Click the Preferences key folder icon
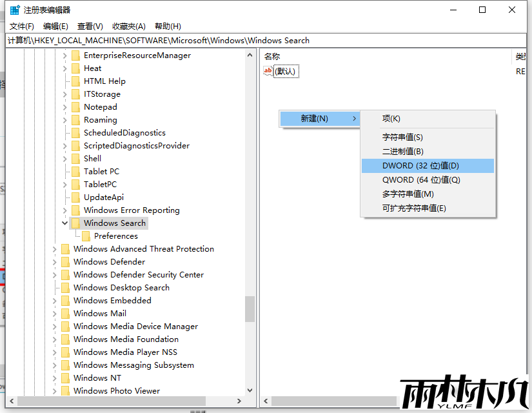 click(87, 236)
